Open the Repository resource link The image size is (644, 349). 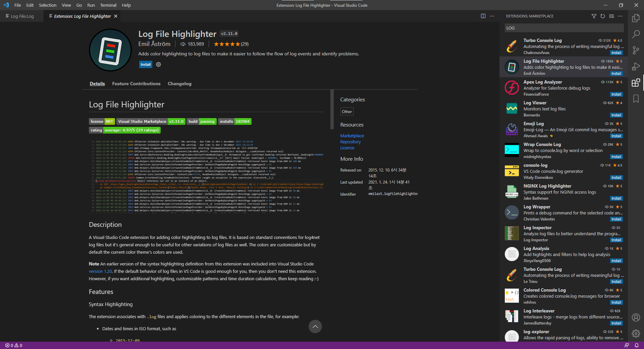[x=351, y=142]
